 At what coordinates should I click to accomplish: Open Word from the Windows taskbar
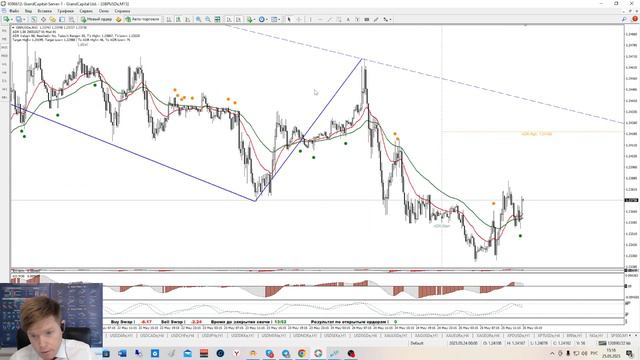click(x=122, y=353)
